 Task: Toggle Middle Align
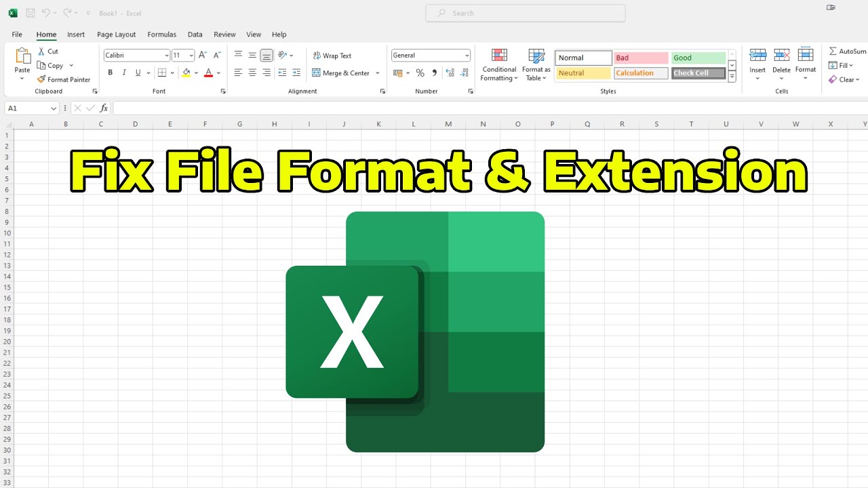(252, 56)
